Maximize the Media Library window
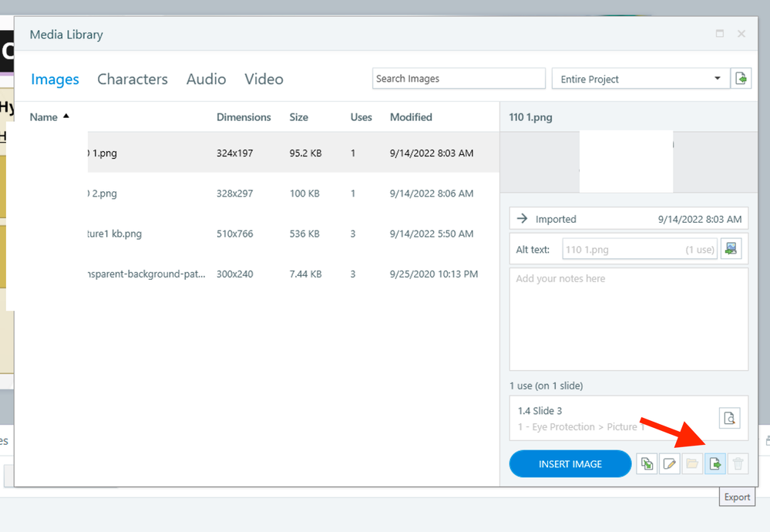The width and height of the screenshot is (770, 532). pos(720,34)
